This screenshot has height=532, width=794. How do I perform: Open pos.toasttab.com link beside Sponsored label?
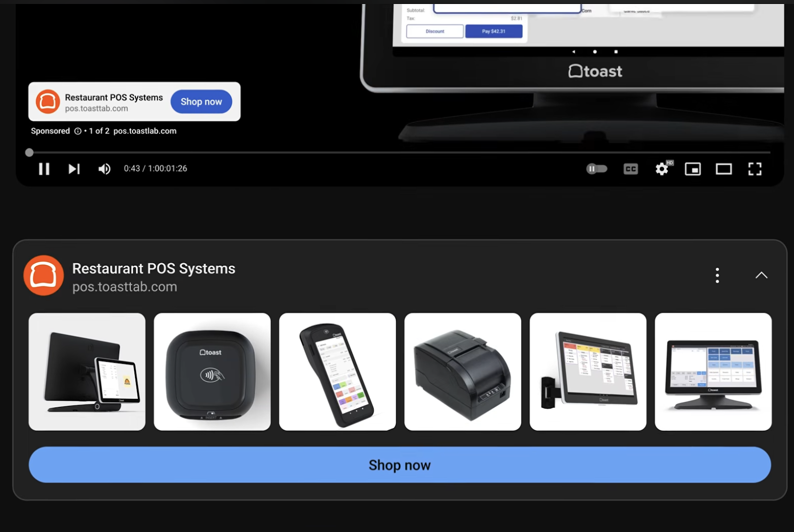(145, 131)
